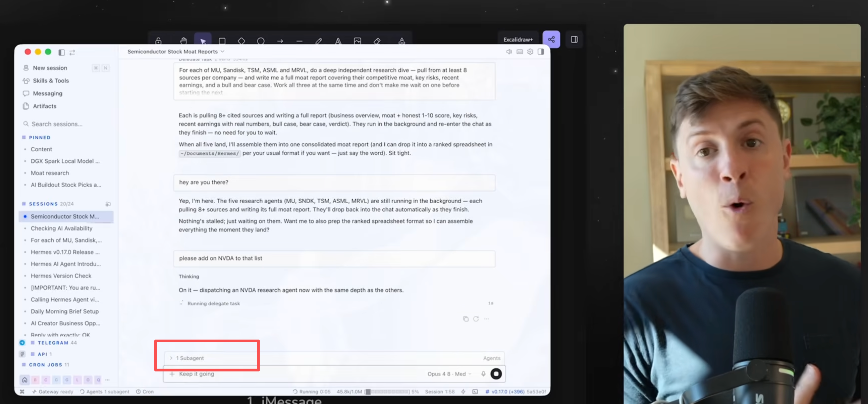Screen dimensions: 868x404
Task: Open AI Creator Business Opp... session
Action: point(66,323)
